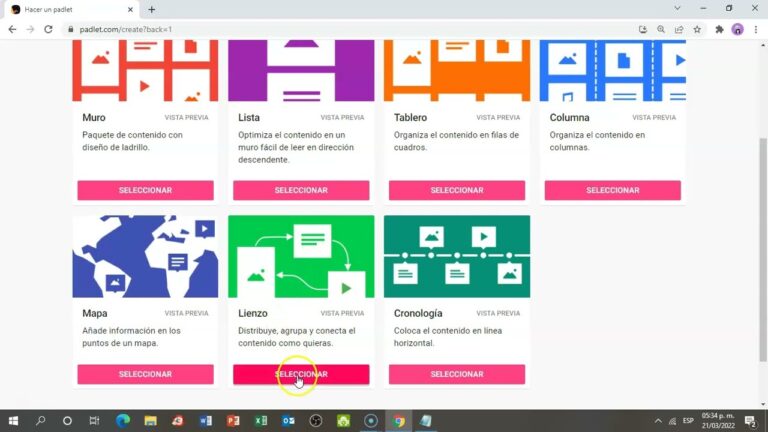Close the Hacer un padlet tab
The image size is (768, 432).
pos(130,9)
